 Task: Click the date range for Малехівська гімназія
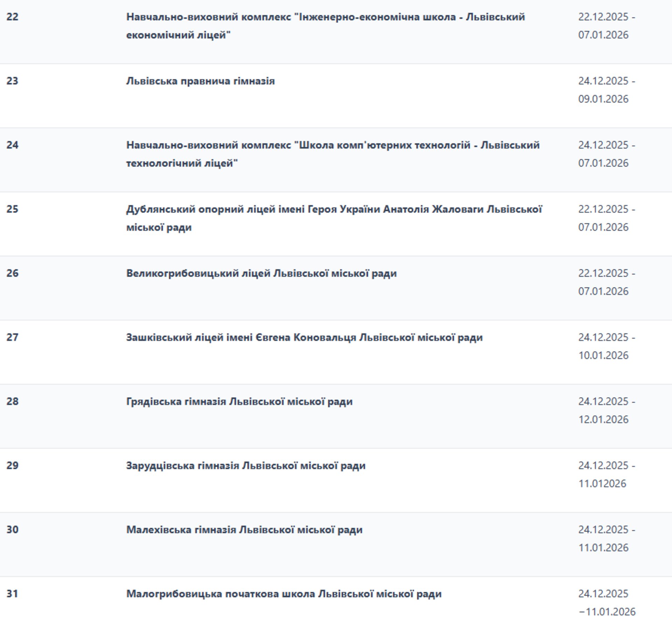tap(606, 538)
